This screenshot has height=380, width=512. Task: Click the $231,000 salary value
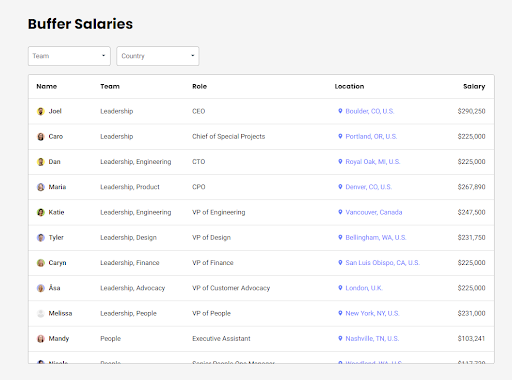click(x=471, y=313)
